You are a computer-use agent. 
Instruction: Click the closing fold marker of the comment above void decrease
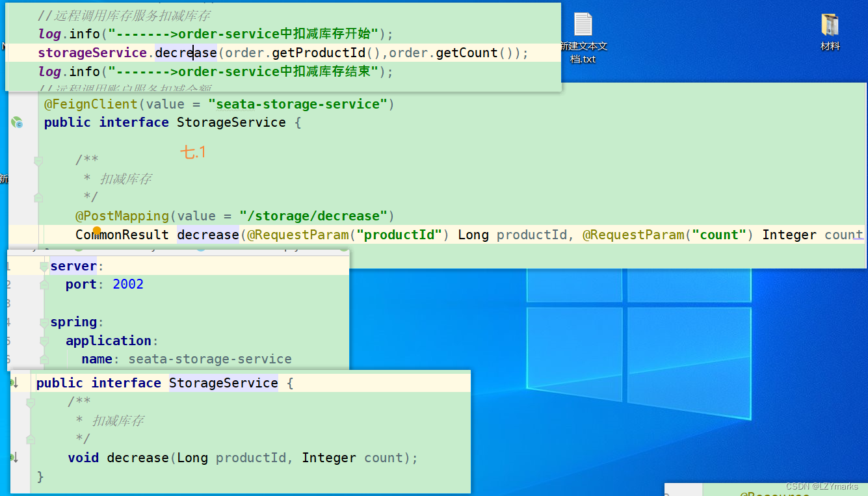tap(30, 439)
